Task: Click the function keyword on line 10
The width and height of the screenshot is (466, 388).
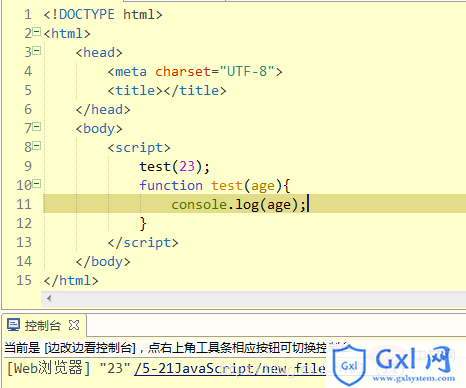Action: 171,186
